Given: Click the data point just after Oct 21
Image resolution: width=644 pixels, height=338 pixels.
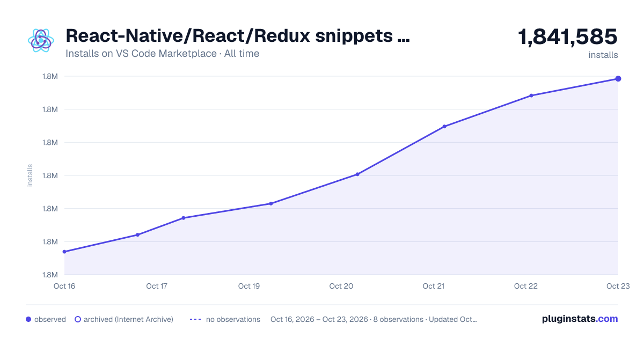Looking at the screenshot, I should tap(444, 127).
